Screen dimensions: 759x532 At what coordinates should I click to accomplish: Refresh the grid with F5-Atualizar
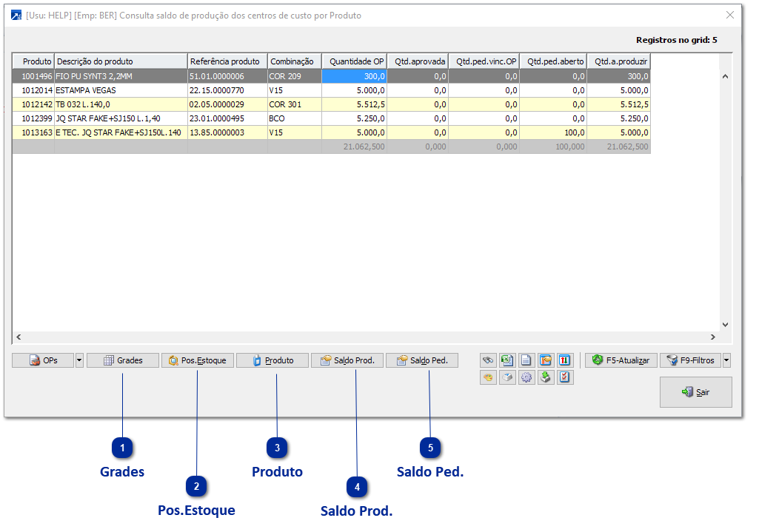point(621,360)
